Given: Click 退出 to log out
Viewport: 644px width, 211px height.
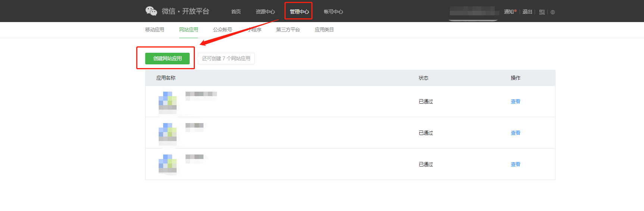Looking at the screenshot, I should [527, 12].
